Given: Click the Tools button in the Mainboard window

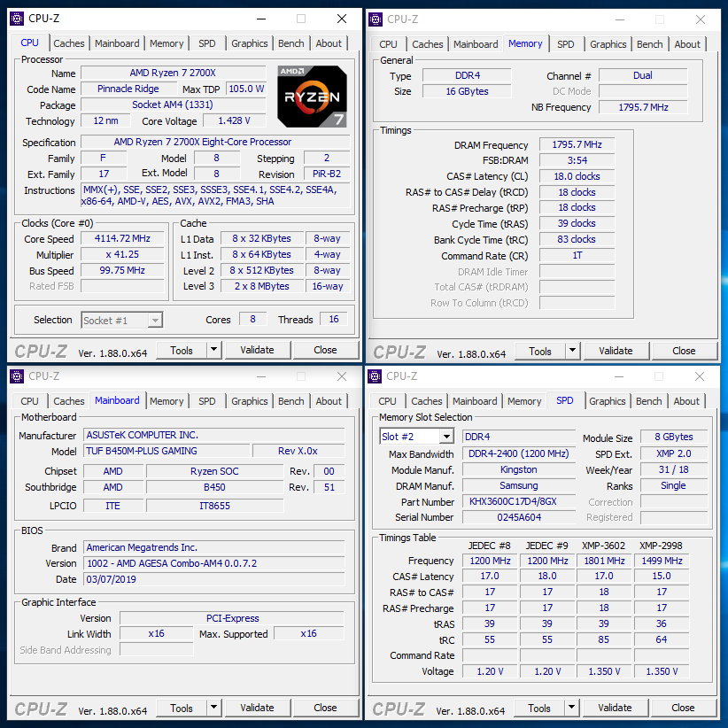Looking at the screenshot, I should (x=182, y=708).
